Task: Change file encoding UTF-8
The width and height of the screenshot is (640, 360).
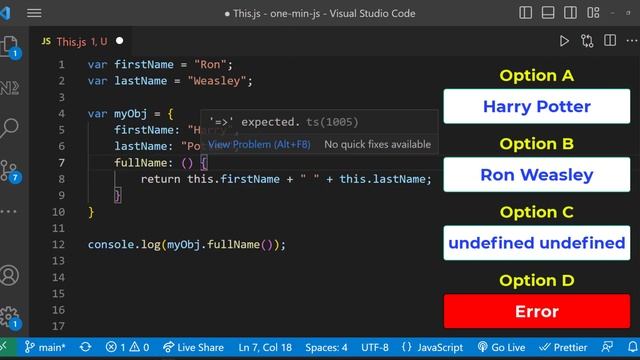Action: [375, 347]
